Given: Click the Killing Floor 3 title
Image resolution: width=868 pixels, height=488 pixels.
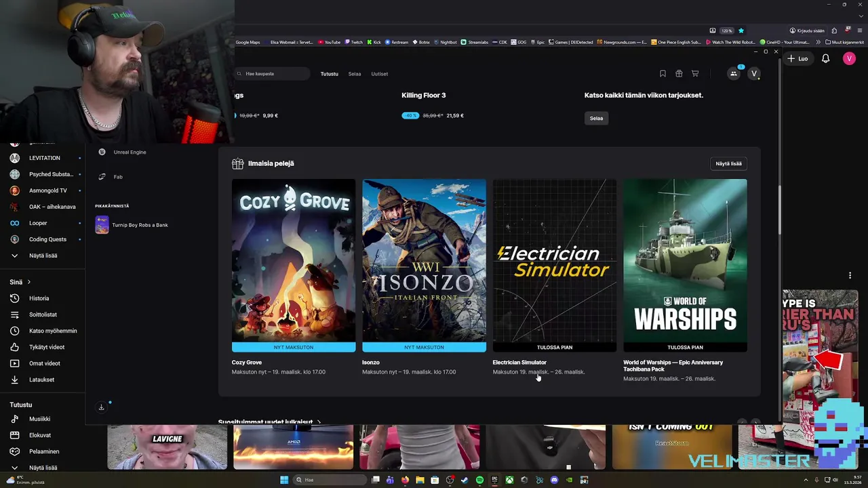Looking at the screenshot, I should pos(423,95).
